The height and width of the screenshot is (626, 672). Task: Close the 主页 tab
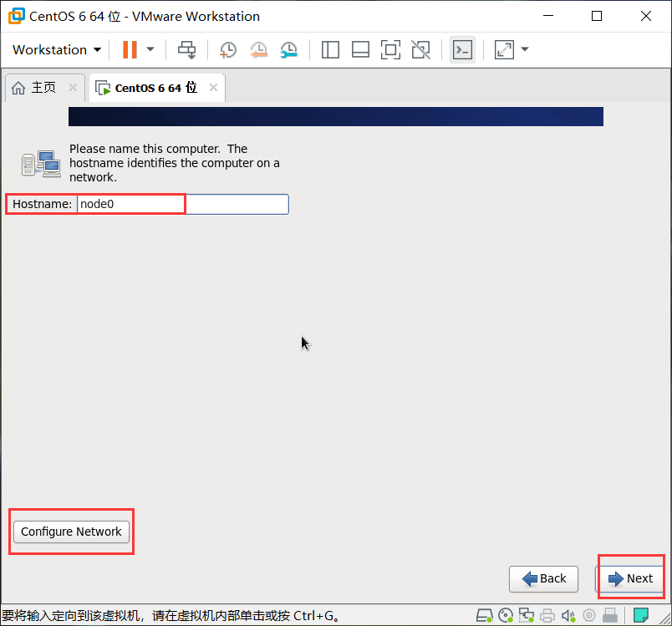(x=74, y=88)
